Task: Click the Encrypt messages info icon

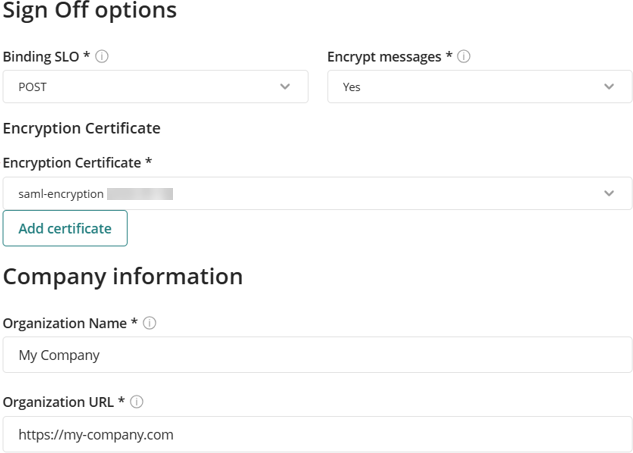Action: click(x=463, y=57)
